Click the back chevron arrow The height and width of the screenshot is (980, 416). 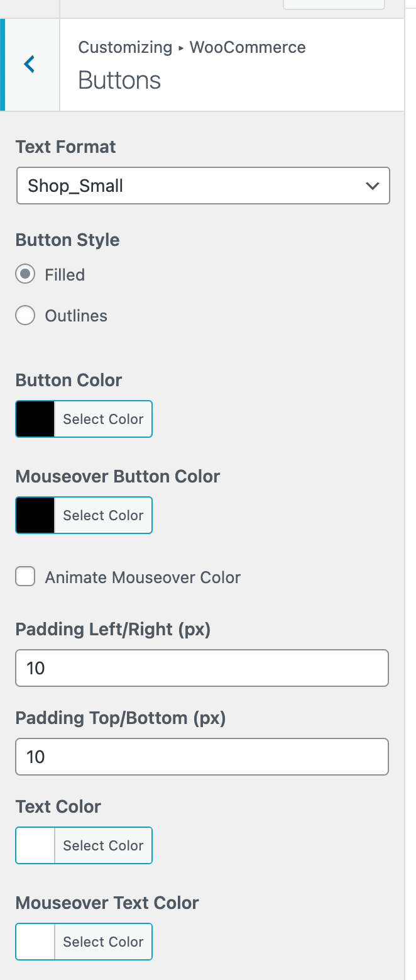(x=30, y=64)
